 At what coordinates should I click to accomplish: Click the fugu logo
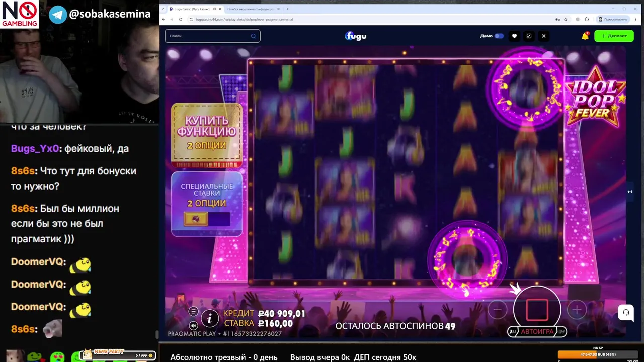(x=356, y=36)
